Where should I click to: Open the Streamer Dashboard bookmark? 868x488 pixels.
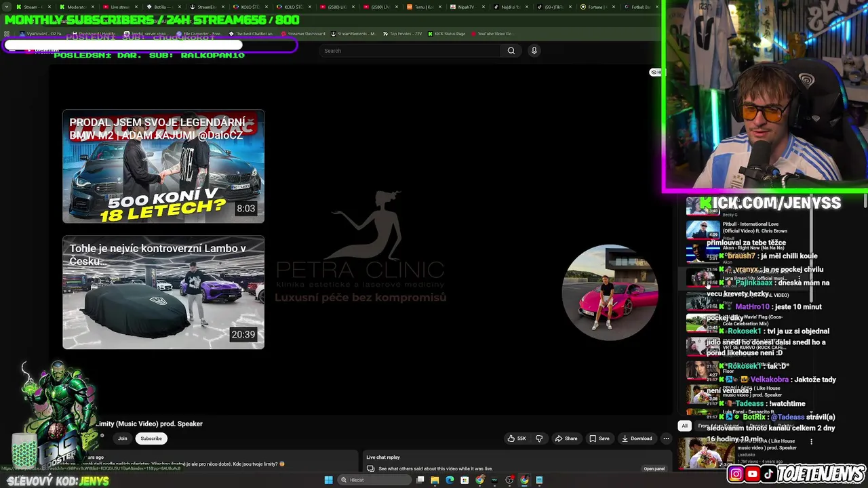(302, 34)
